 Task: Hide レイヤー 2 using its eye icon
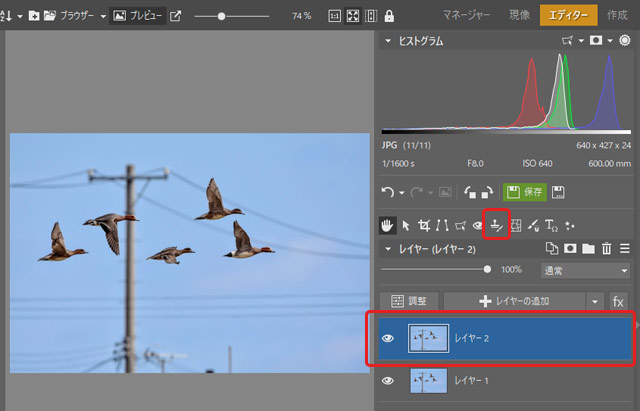pos(388,338)
